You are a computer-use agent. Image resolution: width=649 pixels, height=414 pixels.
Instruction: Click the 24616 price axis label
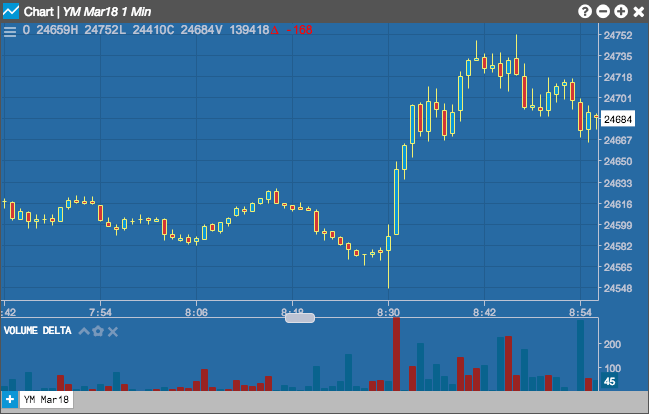[618, 204]
